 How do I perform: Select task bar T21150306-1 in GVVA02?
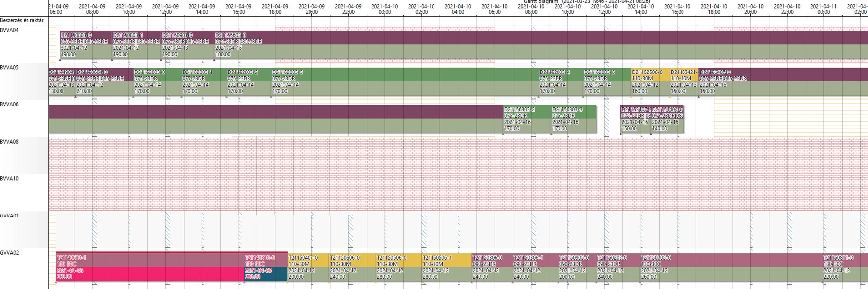point(536,267)
